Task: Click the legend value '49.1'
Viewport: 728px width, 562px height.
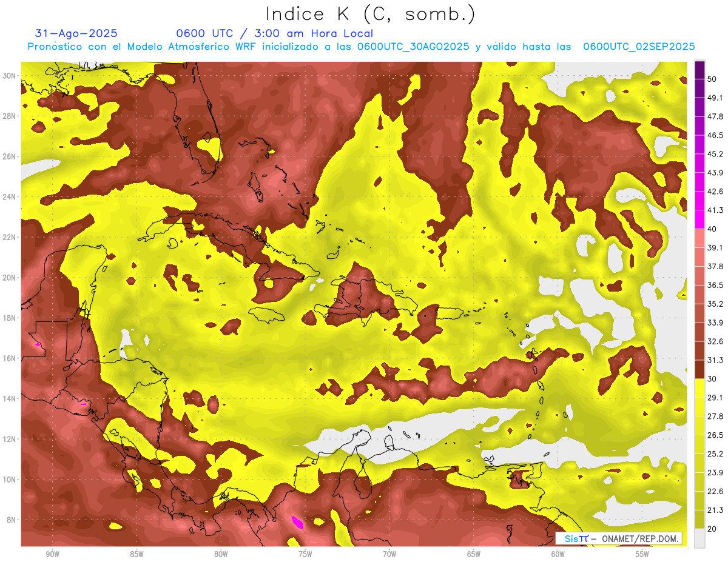Action: 715,98
